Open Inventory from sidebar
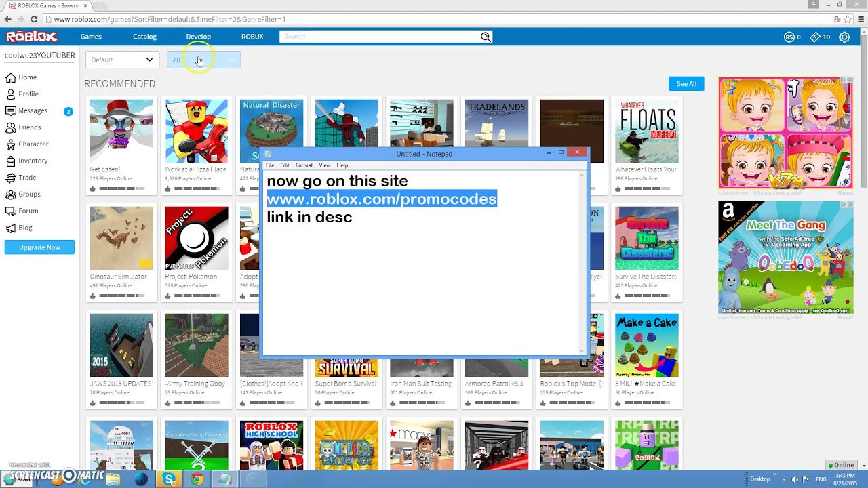 coord(27,161)
